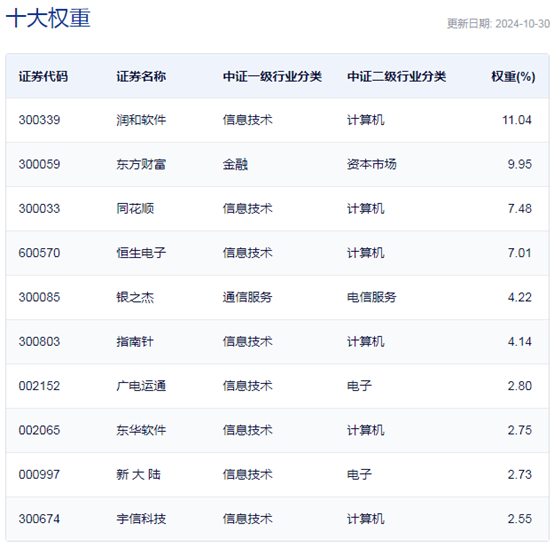This screenshot has height=547, width=554.
Task: Click stock code 300085
Action: (x=40, y=297)
